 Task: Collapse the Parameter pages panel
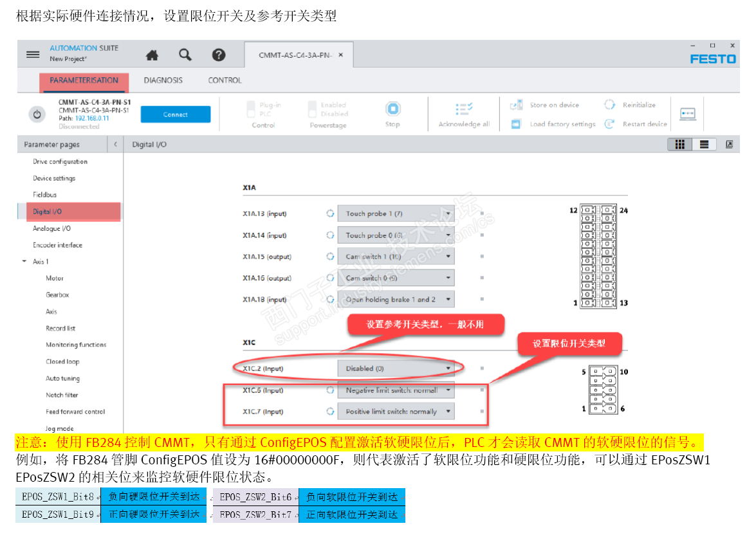point(115,144)
